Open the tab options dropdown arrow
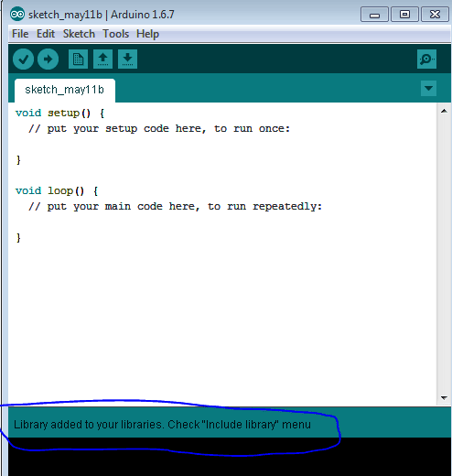Screen dimensions: 452x476 428,89
